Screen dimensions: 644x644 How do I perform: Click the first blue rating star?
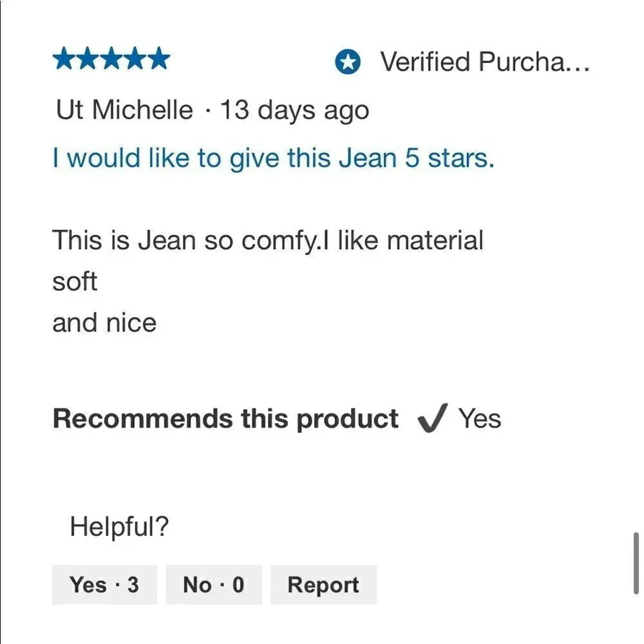tap(64, 59)
